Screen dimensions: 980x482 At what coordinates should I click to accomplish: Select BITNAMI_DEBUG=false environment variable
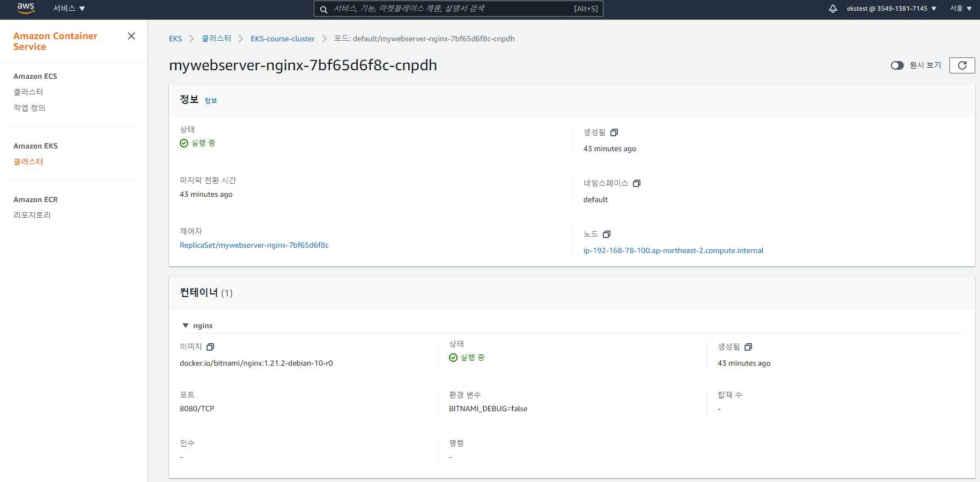(488, 409)
